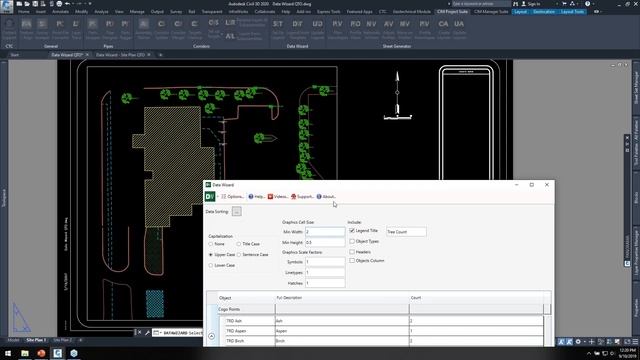Open Options in the Data Wizard toolbar

pyautogui.click(x=232, y=197)
